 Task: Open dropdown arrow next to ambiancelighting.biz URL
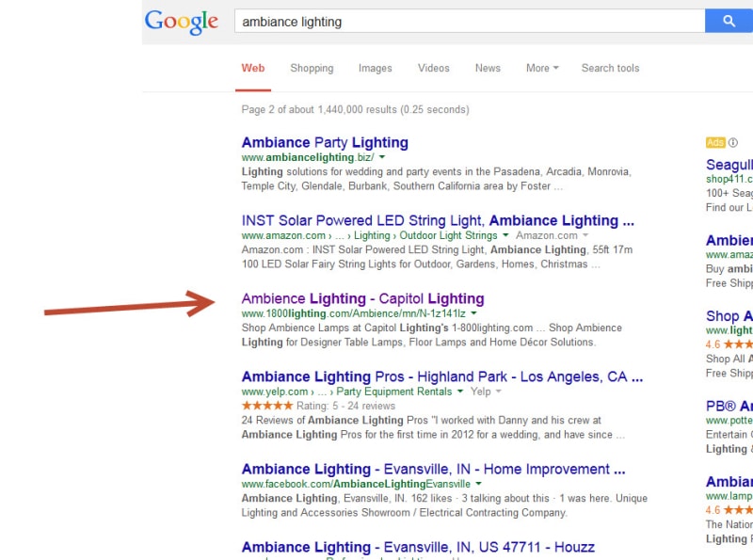coord(382,157)
